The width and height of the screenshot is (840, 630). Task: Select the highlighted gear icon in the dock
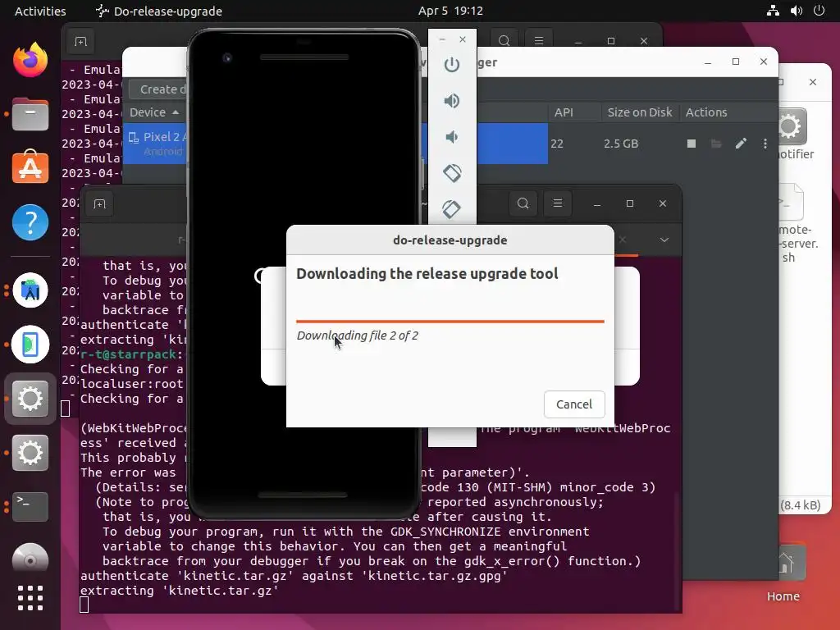coord(30,399)
